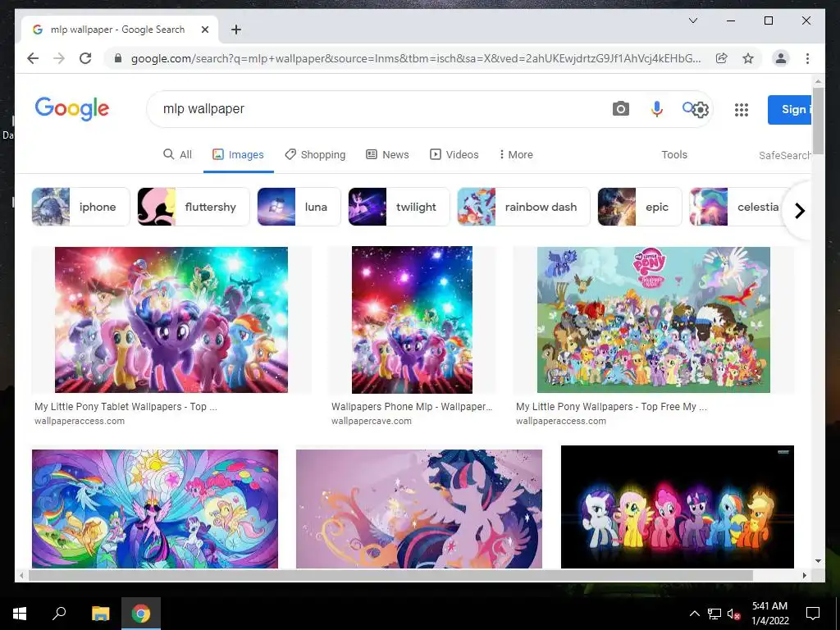Click the horizontal scrollbar right arrow
Screen dimensions: 840x630
(x=804, y=575)
